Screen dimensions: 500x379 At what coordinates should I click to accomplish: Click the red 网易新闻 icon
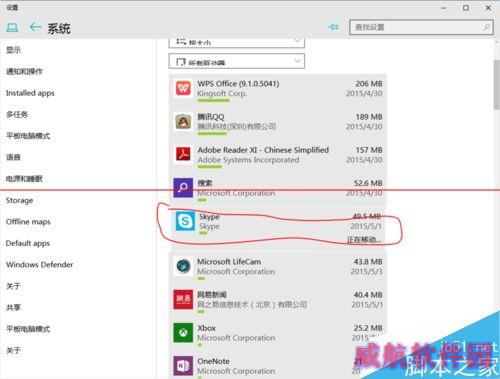coord(183,299)
